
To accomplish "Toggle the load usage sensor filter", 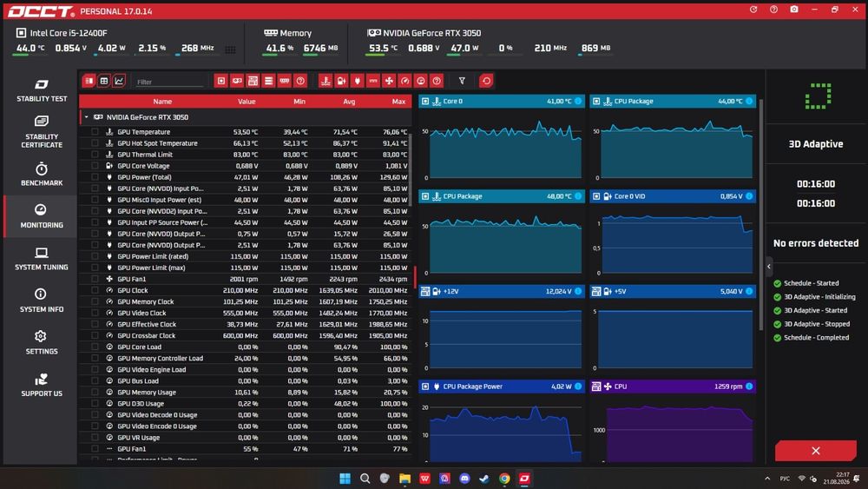I will click(421, 81).
